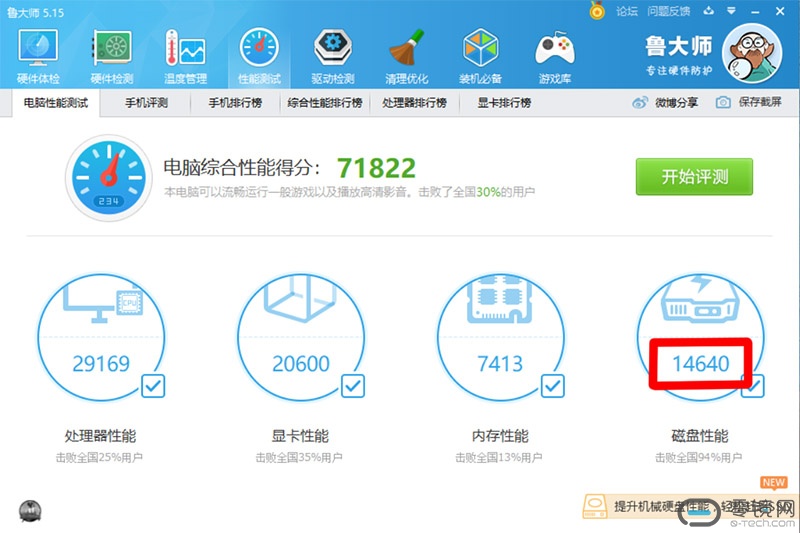Click 微博分享 share link
The width and height of the screenshot is (800, 533).
[677, 103]
